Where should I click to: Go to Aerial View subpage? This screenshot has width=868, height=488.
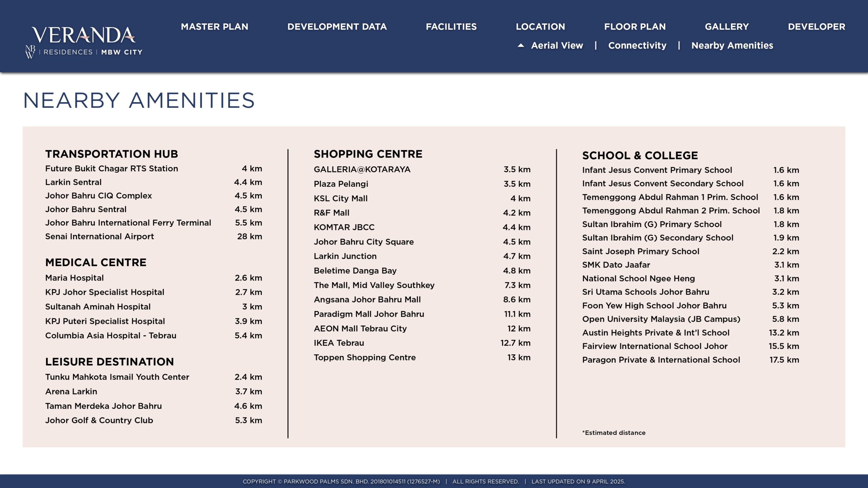557,45
